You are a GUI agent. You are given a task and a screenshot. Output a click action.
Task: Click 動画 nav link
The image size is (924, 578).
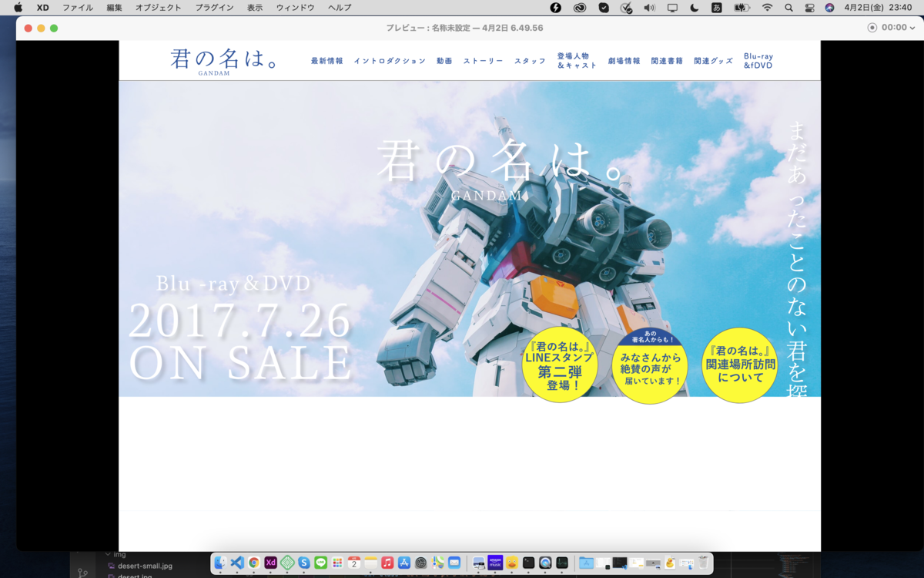click(444, 61)
